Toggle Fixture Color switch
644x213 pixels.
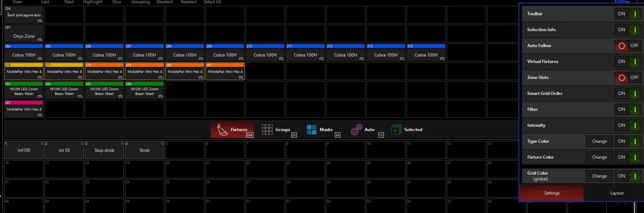pyautogui.click(x=628, y=157)
